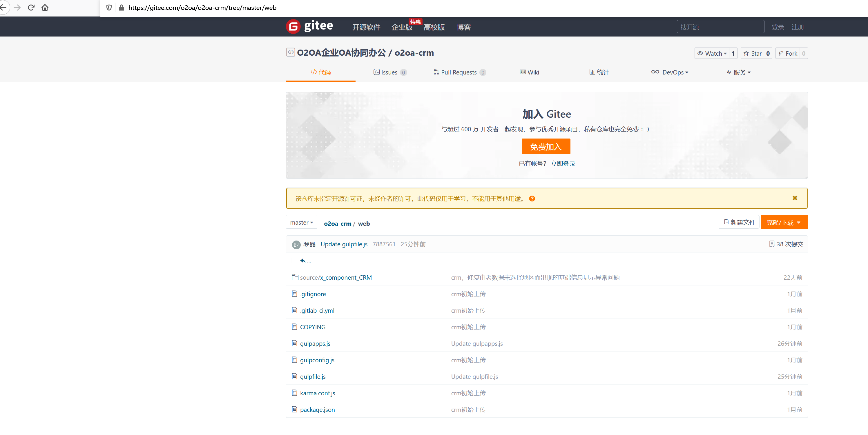This screenshot has width=868, height=435.
Task: Click the watcher count 1
Action: pos(733,53)
